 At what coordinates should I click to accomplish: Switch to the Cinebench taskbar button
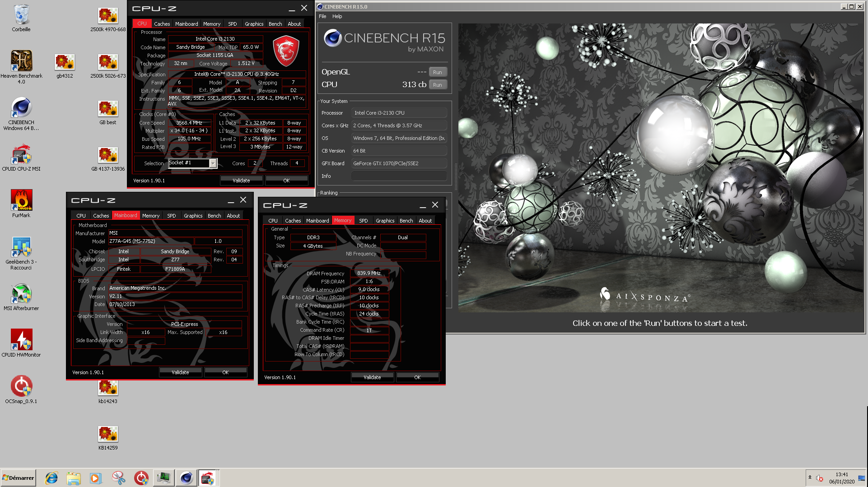186,478
